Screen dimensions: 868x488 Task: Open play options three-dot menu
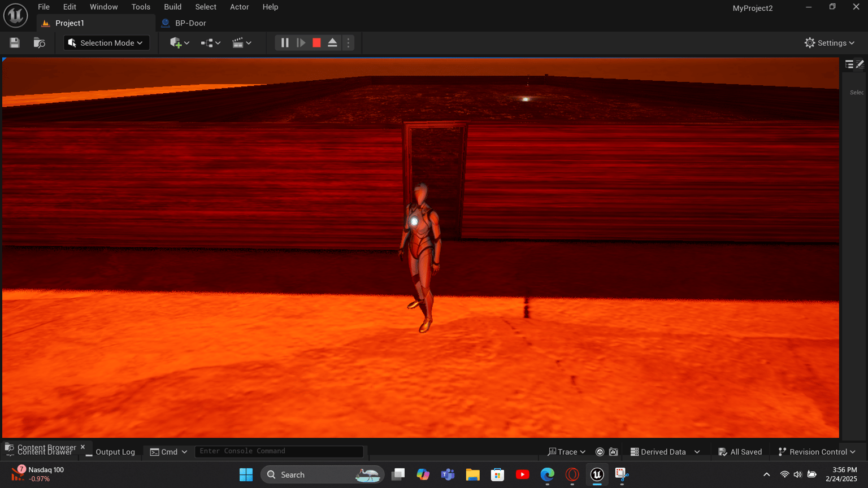pos(348,43)
